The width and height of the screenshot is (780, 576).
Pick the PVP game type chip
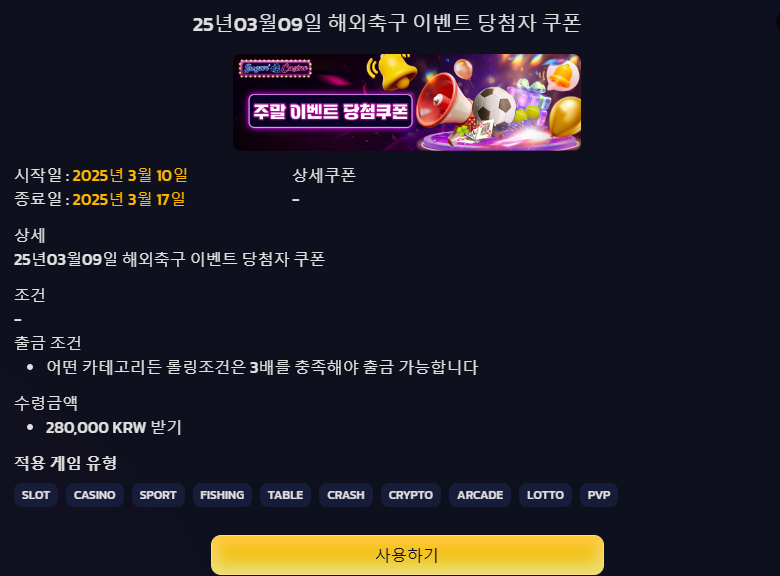[599, 495]
